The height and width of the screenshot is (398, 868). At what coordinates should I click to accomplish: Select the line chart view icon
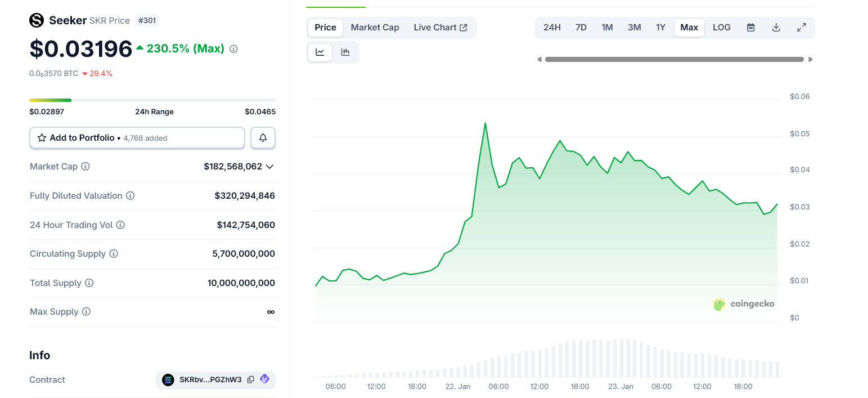coord(320,52)
